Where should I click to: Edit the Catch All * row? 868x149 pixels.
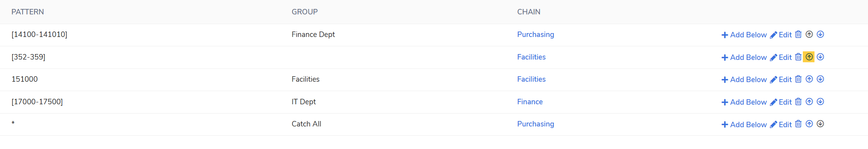pyautogui.click(x=781, y=124)
